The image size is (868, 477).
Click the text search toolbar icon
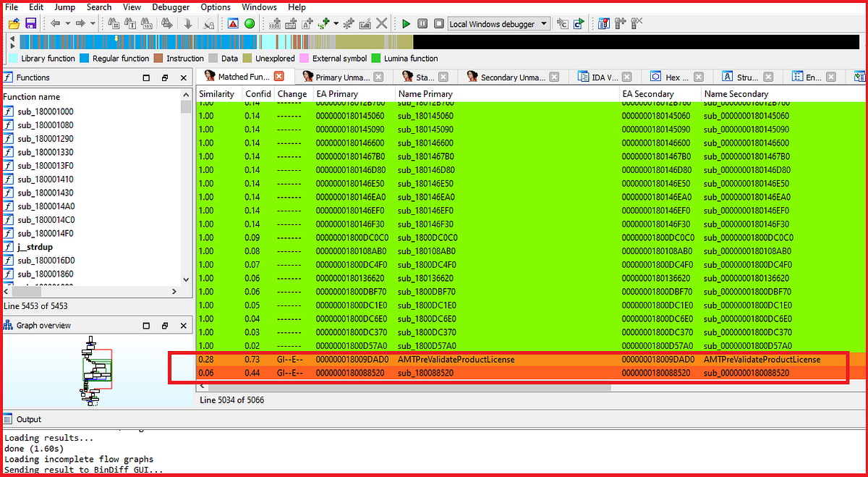(x=131, y=23)
